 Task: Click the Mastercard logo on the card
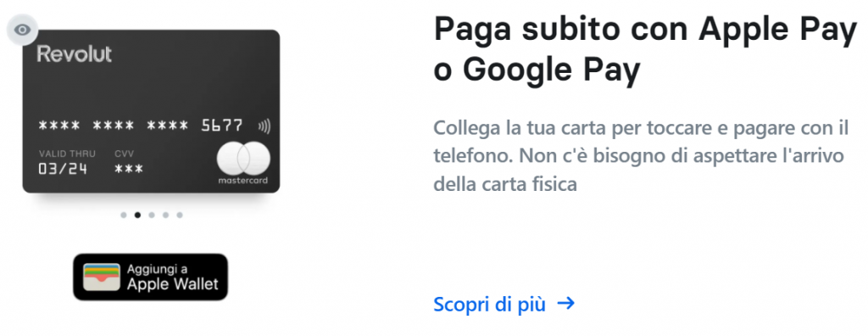(x=243, y=164)
